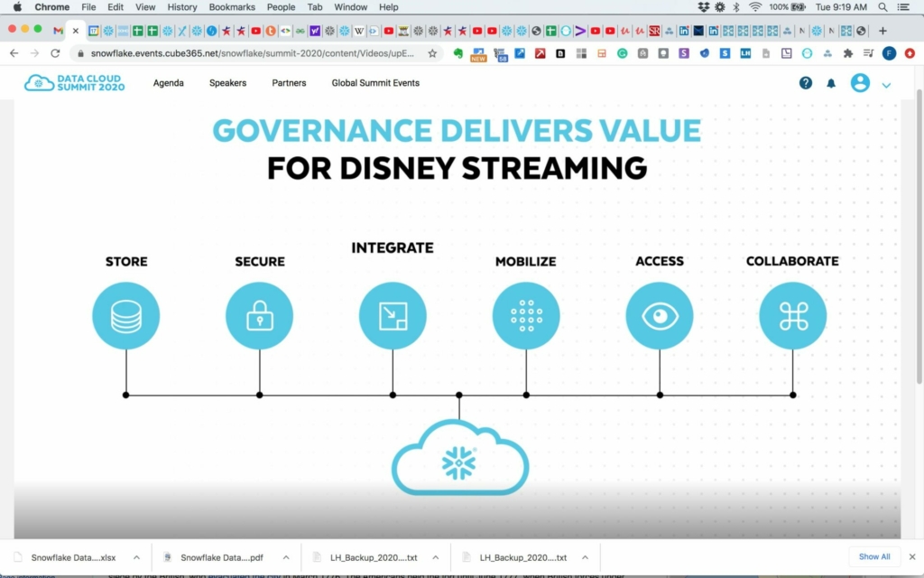
Task: Click Show All downloads button
Action: [874, 556]
